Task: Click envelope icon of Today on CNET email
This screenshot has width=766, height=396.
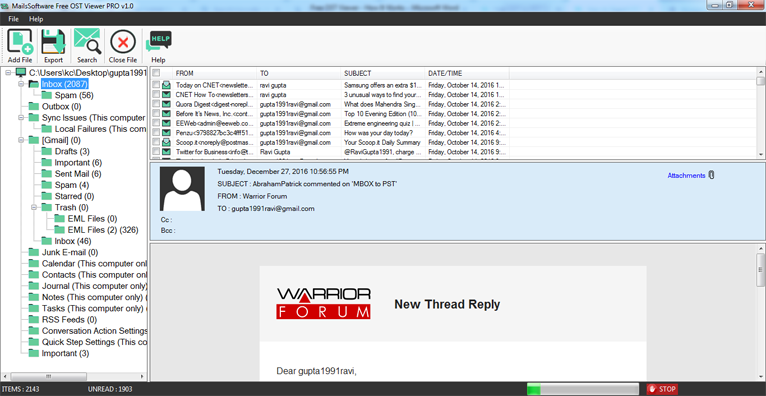Action: (166, 85)
